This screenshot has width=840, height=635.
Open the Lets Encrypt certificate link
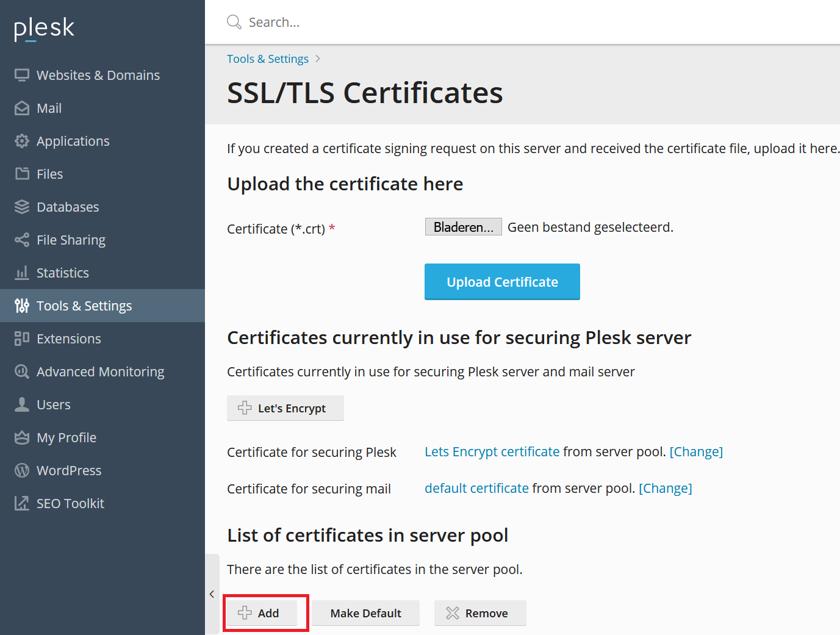[492, 452]
